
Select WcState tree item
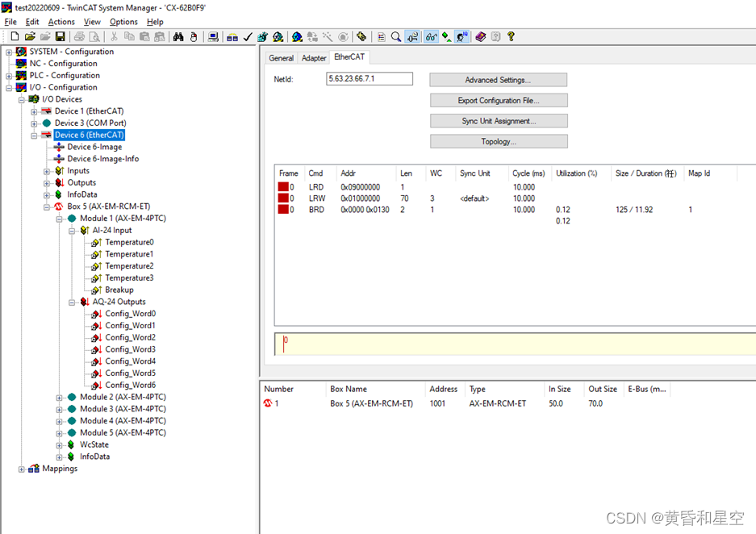pos(94,444)
